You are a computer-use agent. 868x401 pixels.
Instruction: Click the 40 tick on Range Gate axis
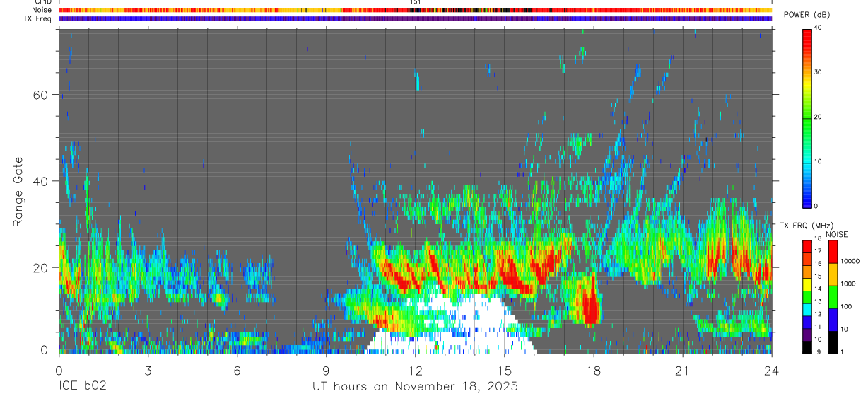click(x=42, y=181)
